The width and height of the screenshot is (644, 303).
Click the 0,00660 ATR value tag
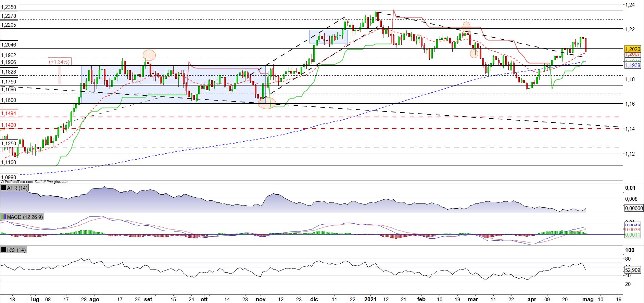[x=634, y=208]
